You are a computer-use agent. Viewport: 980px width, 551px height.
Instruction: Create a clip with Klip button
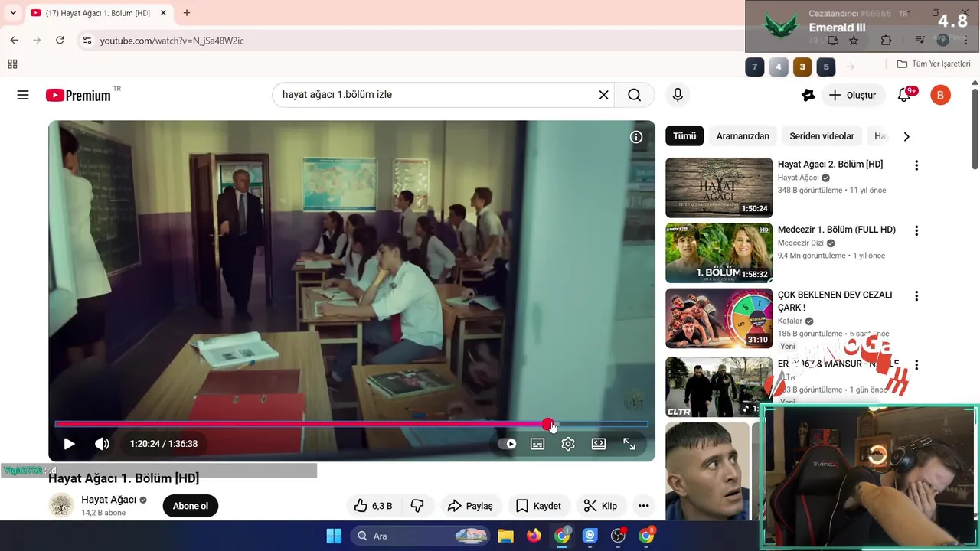(600, 506)
